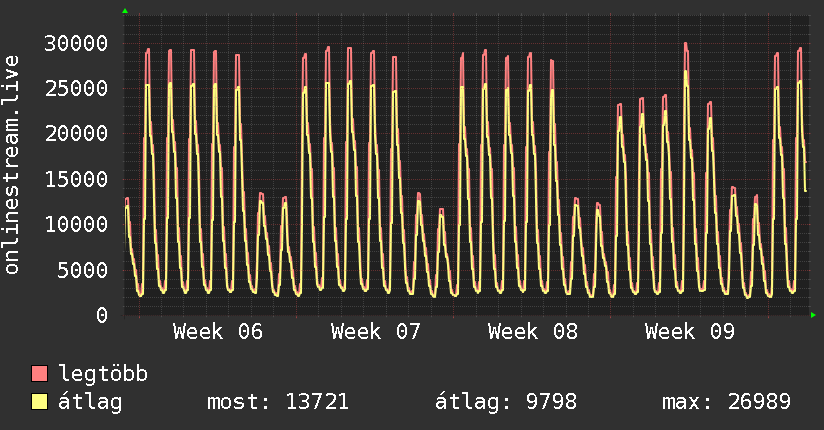Click the Week 06 axis label
Screen dimensions: 824x430
click(218, 332)
